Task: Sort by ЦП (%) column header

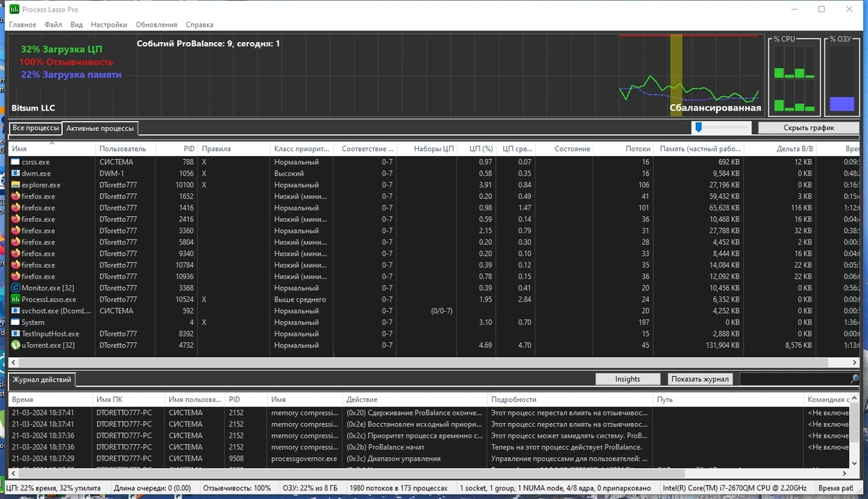Action: [x=481, y=149]
